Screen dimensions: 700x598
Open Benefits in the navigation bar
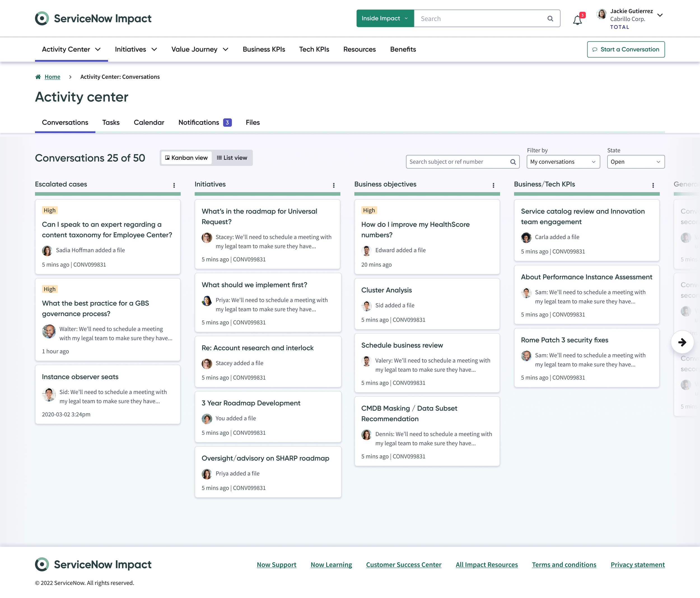403,49
